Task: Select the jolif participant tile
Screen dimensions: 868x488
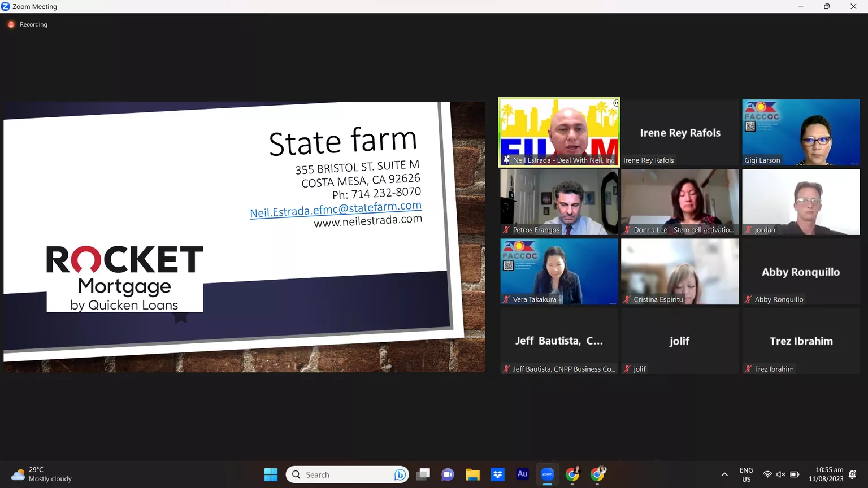Action: (x=680, y=341)
